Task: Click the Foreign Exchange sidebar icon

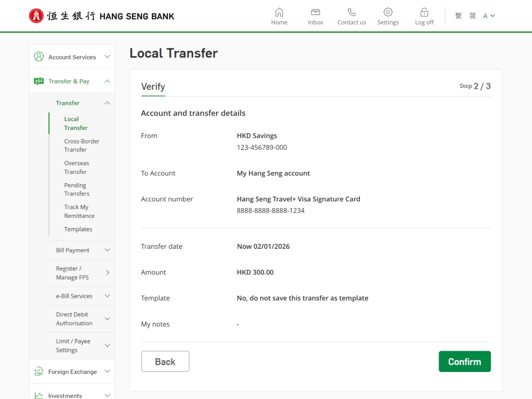Action: (x=39, y=372)
